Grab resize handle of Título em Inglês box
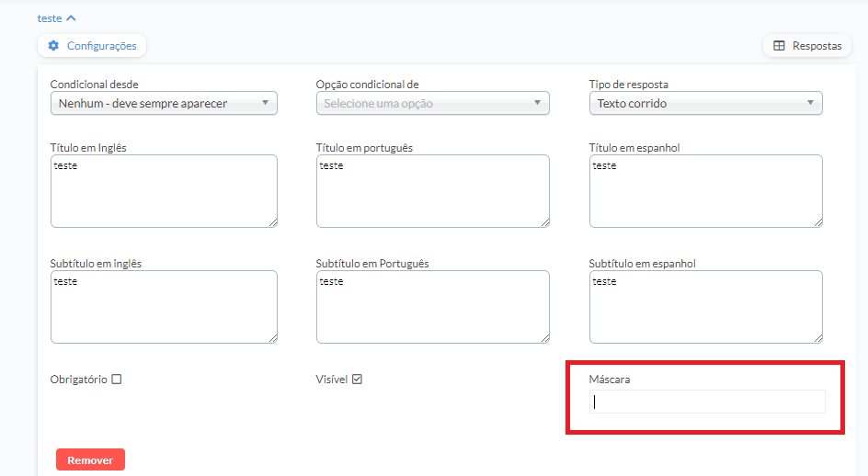 273,222
